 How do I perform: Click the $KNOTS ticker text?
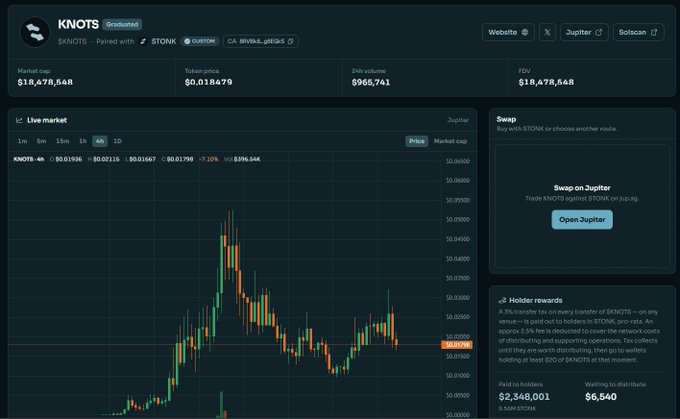click(x=72, y=41)
